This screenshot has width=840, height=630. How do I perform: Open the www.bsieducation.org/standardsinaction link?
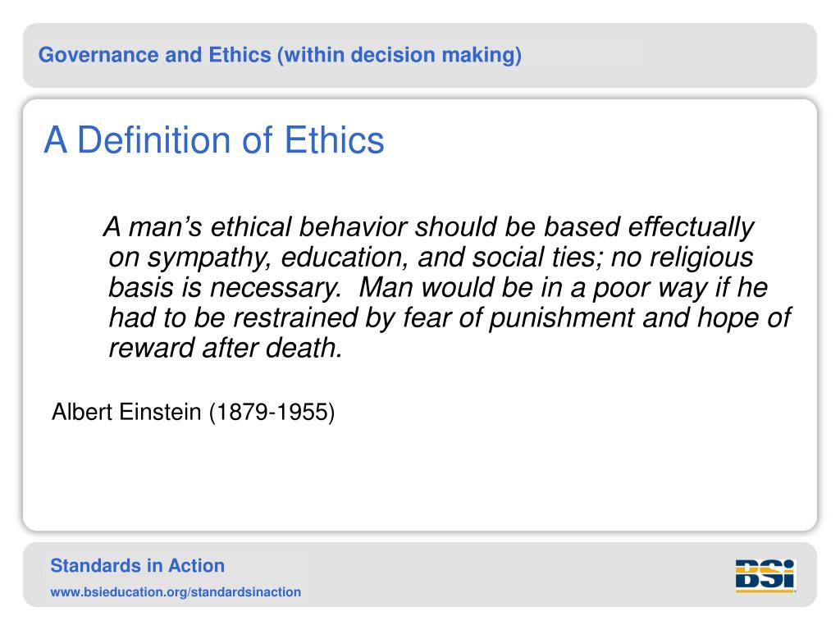(x=176, y=592)
